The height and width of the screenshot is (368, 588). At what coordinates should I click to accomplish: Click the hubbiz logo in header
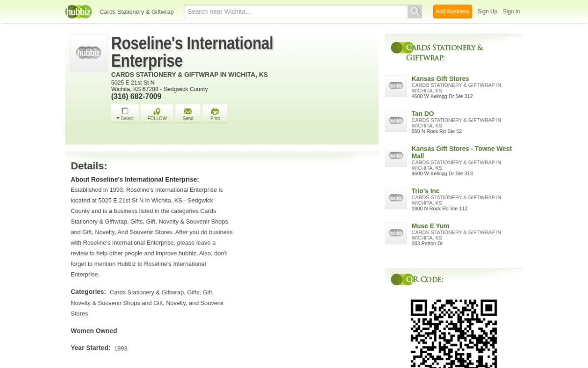click(79, 11)
